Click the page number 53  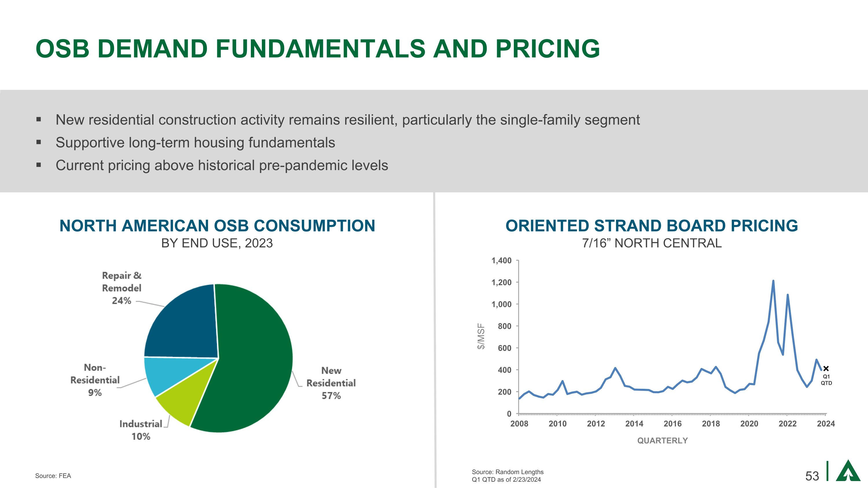tap(812, 476)
